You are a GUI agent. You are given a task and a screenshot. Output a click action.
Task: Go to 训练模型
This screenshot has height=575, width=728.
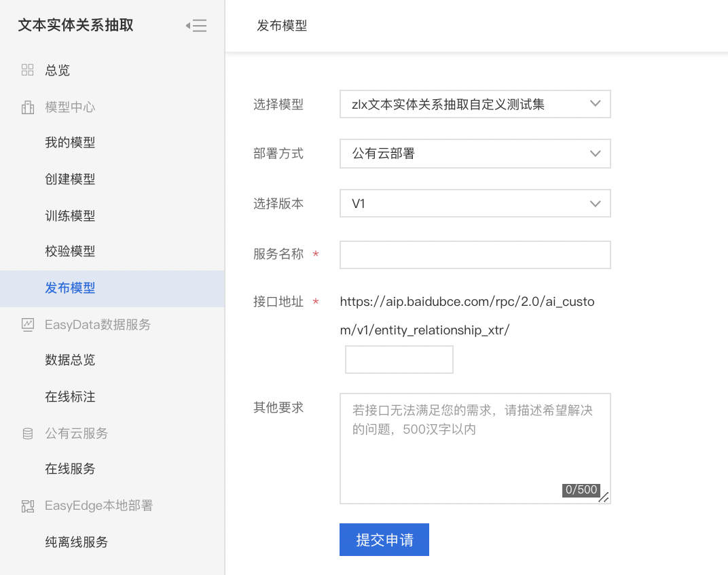tap(70, 215)
